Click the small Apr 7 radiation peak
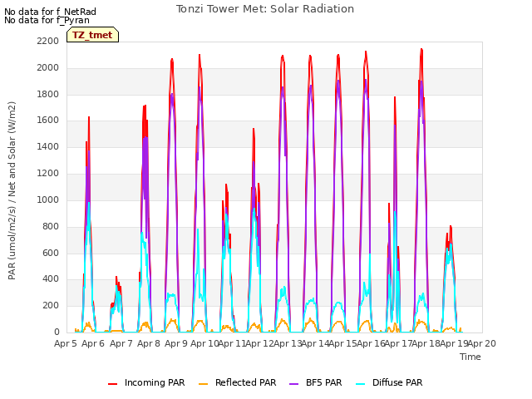Viewport: 532px width, 399px height. pos(116,278)
